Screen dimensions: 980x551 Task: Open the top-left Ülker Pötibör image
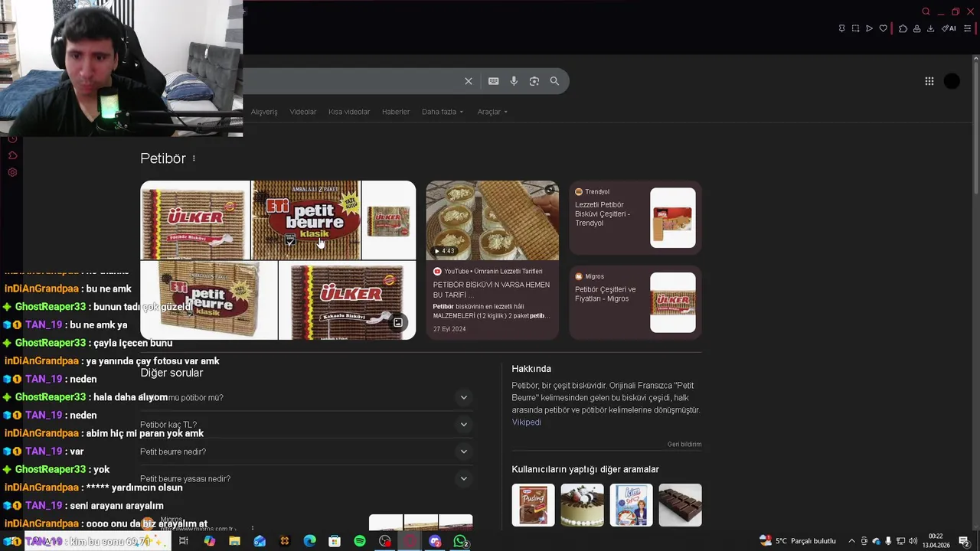(195, 220)
